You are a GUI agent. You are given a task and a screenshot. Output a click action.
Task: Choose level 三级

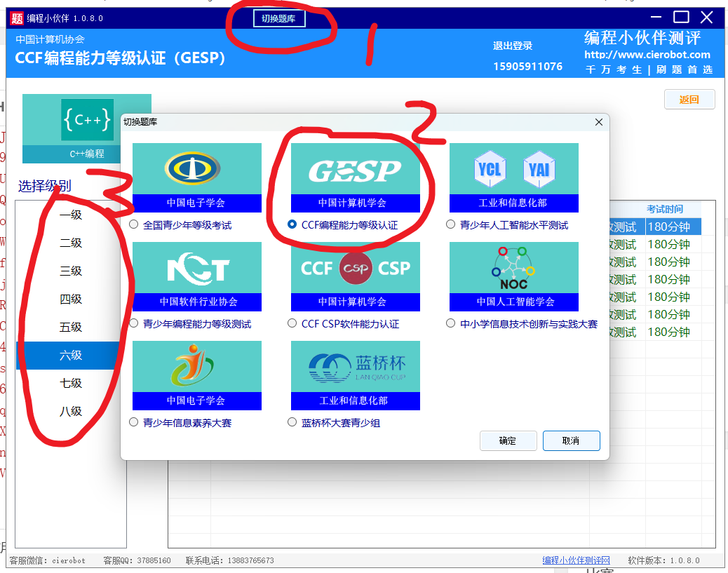(x=71, y=271)
